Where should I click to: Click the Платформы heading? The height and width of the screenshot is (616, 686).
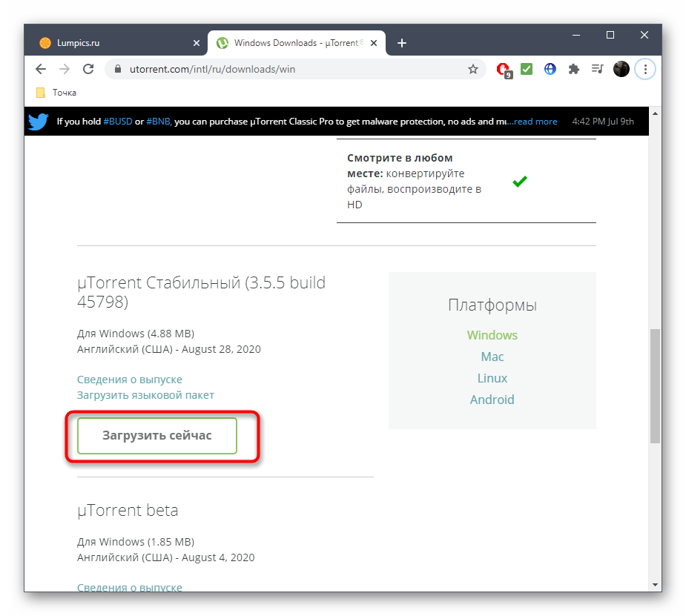point(492,305)
